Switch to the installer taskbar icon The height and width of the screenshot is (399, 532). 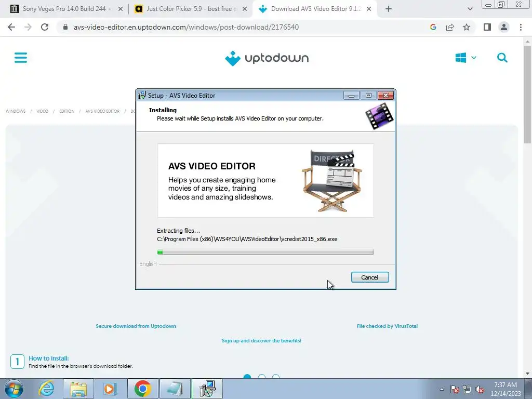207,389
